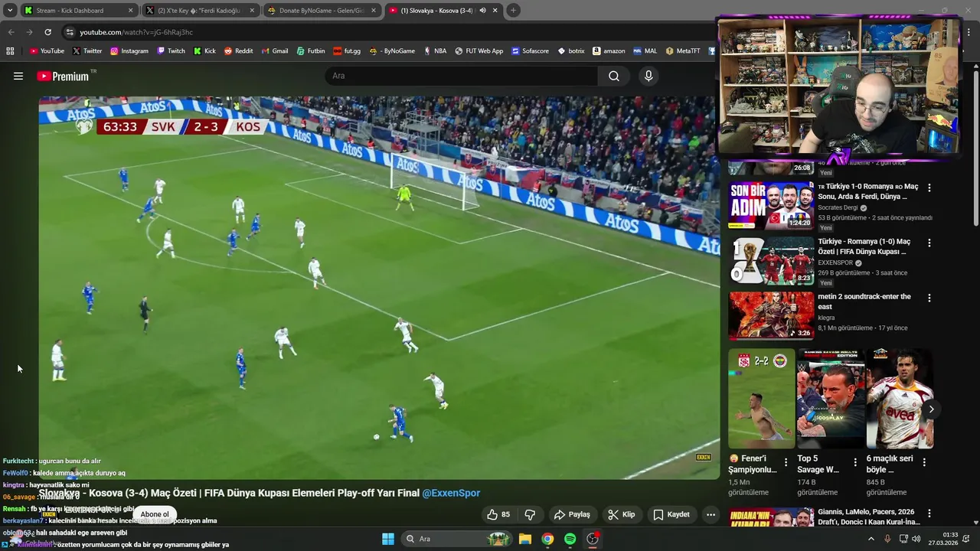The height and width of the screenshot is (551, 980).
Task: Open the MAL bookmark
Action: click(645, 51)
